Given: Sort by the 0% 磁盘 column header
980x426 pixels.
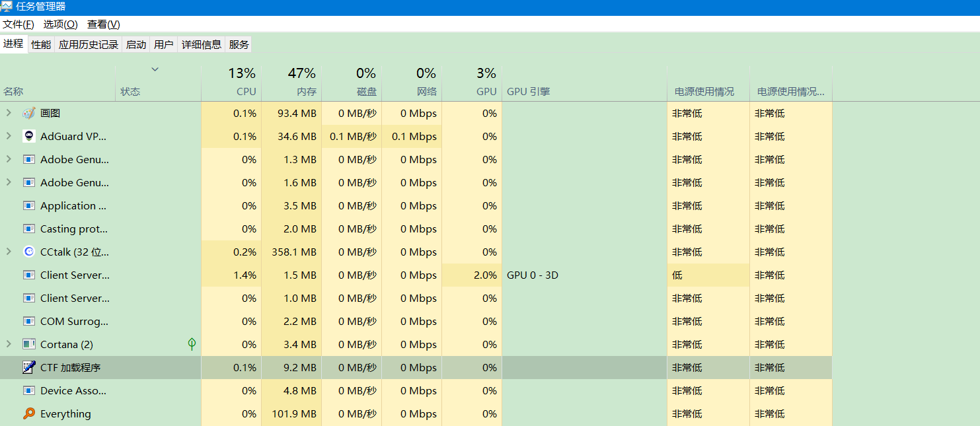Looking at the screenshot, I should [x=352, y=83].
